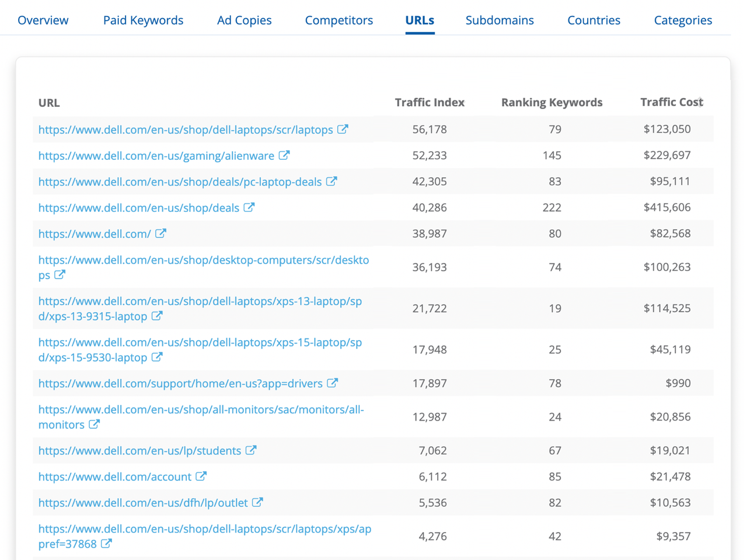The image size is (747, 560).
Task: Open external link icon for dfh/lp/outlet URL
Action: pyautogui.click(x=258, y=502)
